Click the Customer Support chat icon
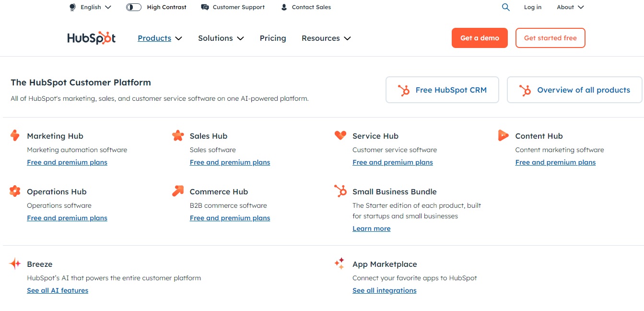Image resolution: width=644 pixels, height=311 pixels. coord(205,7)
